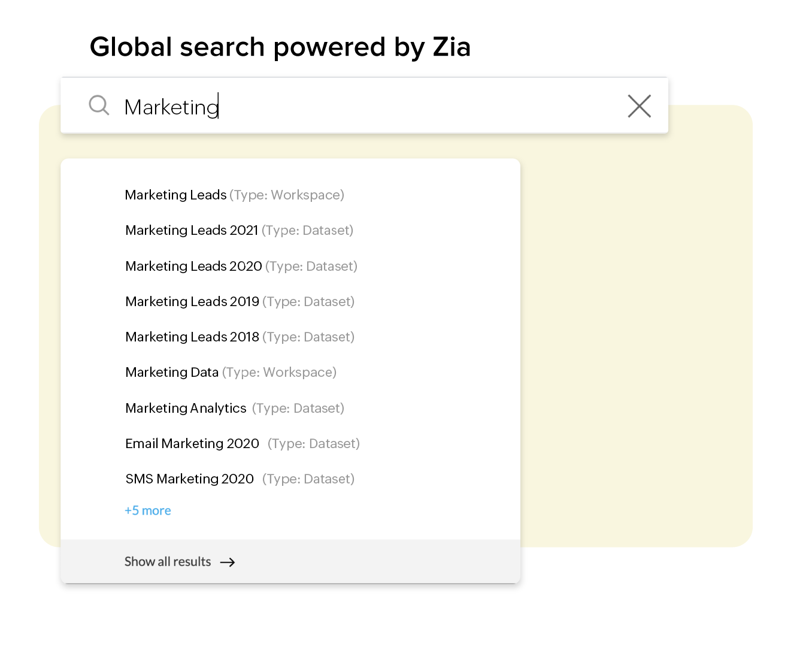The width and height of the screenshot is (812, 647).
Task: Click the Type: Dataset label beside Marketing Analytics
Action: click(298, 408)
